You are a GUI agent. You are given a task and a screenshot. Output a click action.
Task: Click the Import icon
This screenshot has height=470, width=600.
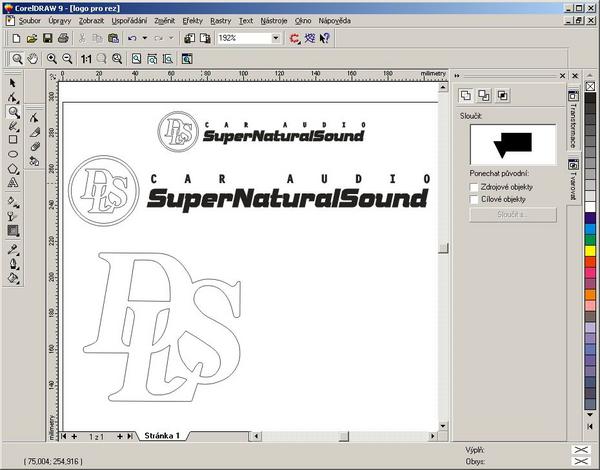[189, 38]
